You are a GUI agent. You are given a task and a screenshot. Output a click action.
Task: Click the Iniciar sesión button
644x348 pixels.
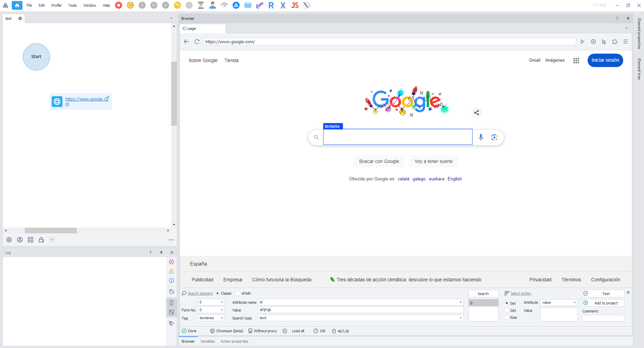tap(605, 60)
